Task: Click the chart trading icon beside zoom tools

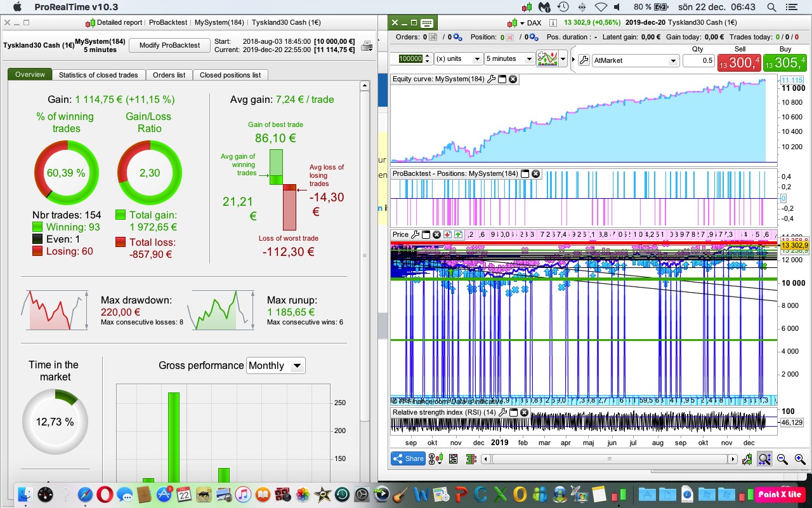Action: pos(749,459)
